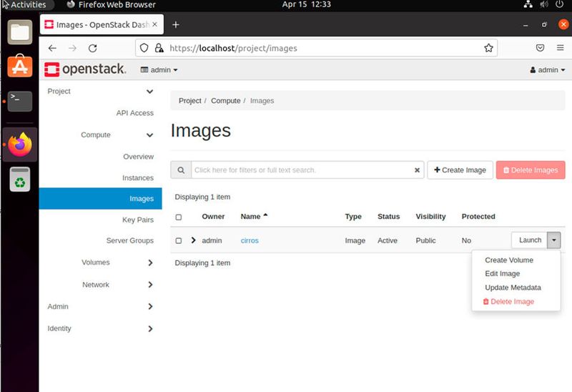Screen dimensions: 572x392
Task: Focus the filters or full text search field
Action: [302, 170]
